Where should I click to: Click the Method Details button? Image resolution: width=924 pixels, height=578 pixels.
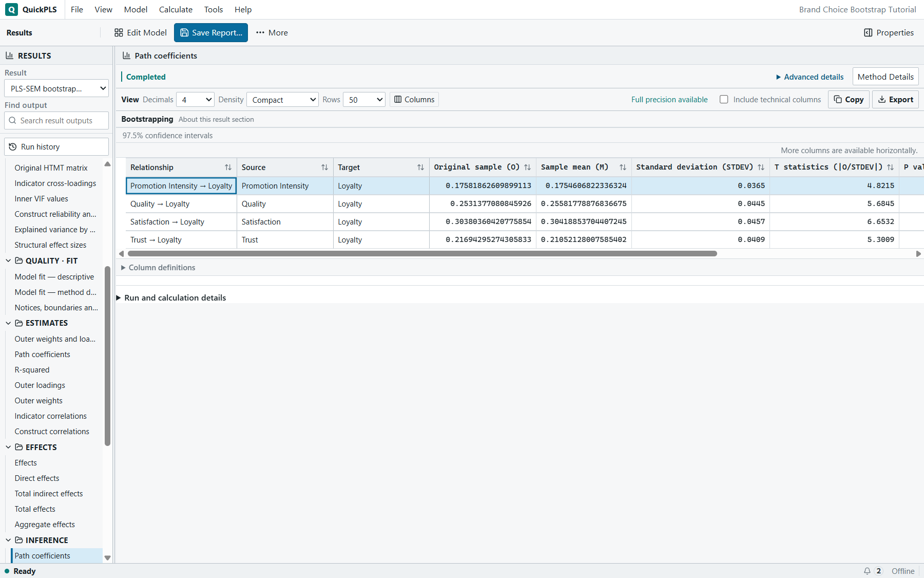(x=885, y=77)
